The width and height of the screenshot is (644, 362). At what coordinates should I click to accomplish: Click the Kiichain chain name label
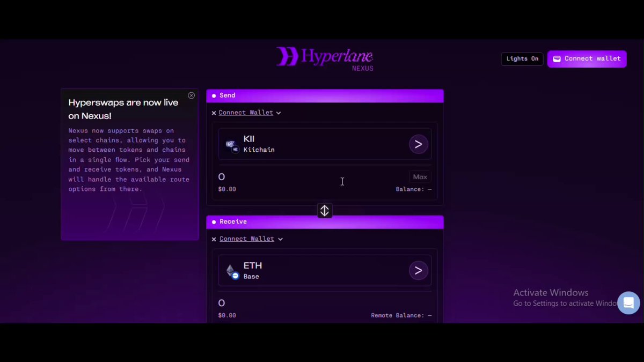tap(259, 150)
